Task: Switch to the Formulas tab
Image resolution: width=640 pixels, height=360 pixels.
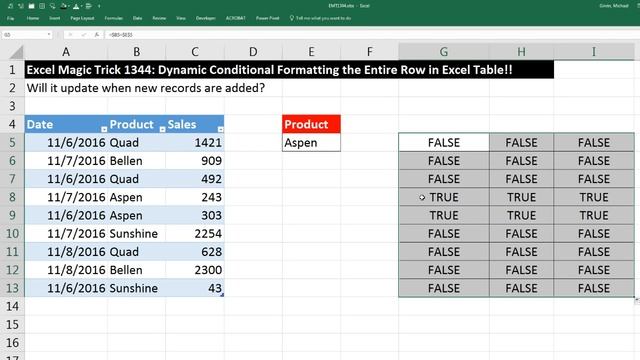Action: 113,18
